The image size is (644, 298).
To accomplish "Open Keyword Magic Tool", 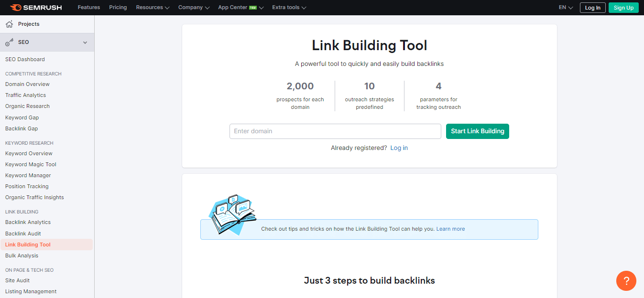I will 31,164.
